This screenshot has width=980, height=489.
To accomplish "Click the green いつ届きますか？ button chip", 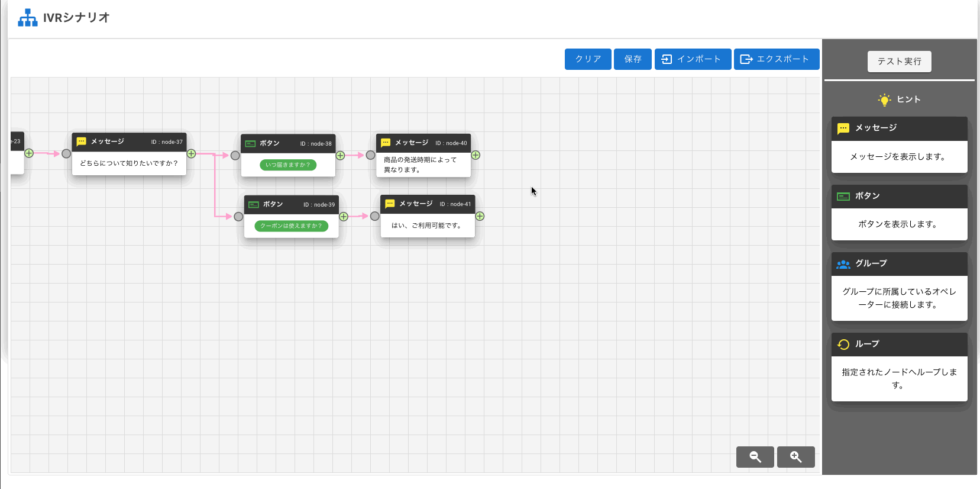I will pos(288,165).
